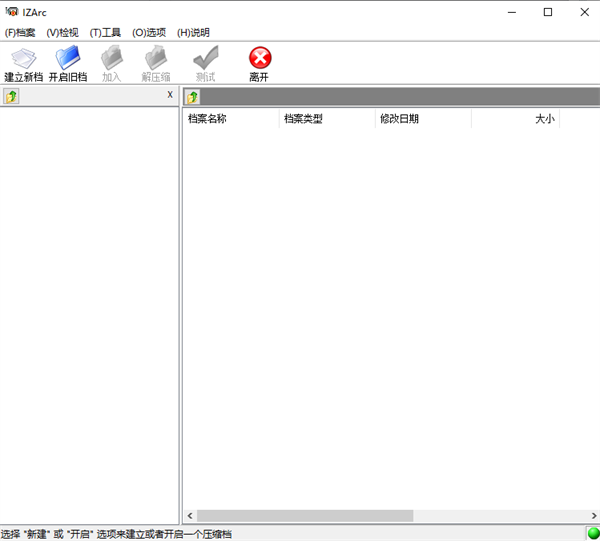Image resolution: width=600 pixels, height=541 pixels.
Task: Click up-folder icon in left panel
Action: click(11, 97)
